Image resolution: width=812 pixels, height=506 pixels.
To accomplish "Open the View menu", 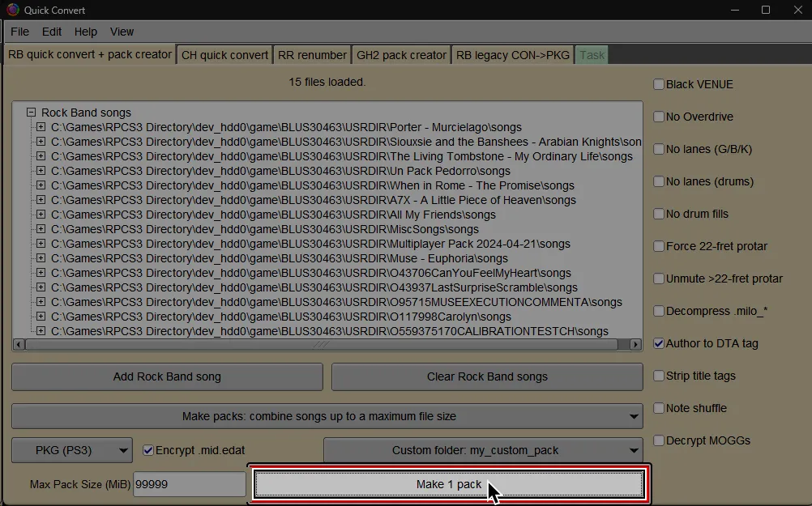I will [x=122, y=32].
